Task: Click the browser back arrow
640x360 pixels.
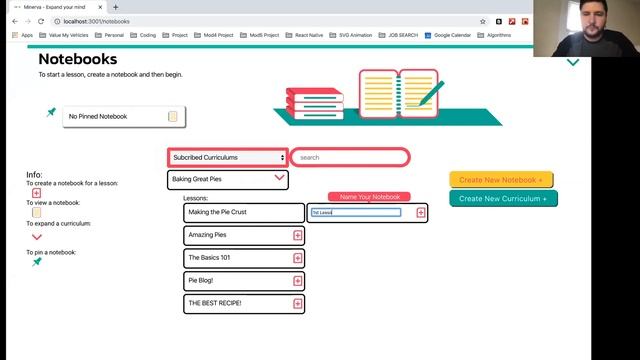Action: (x=15, y=21)
